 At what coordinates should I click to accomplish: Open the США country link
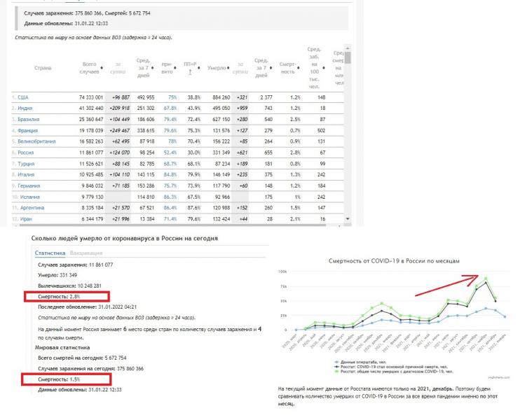(23, 97)
